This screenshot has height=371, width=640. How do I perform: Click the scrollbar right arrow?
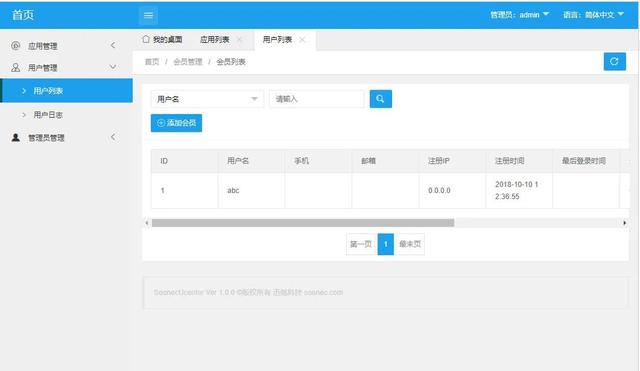tap(624, 223)
